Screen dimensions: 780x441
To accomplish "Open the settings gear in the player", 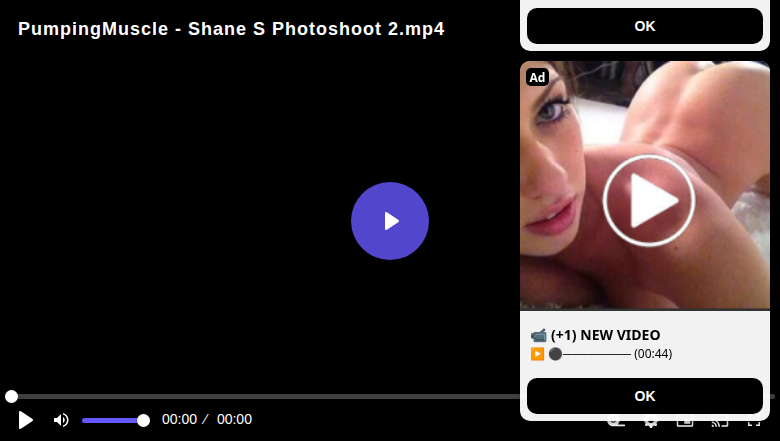I will (x=651, y=424).
